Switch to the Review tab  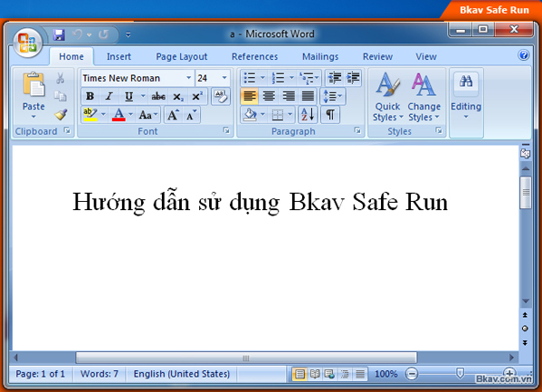[x=377, y=56]
